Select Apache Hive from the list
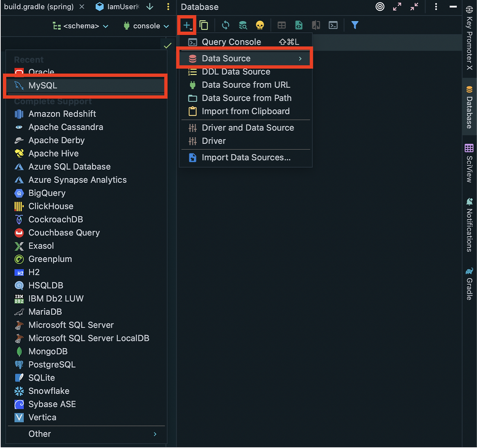This screenshot has height=448, width=477. point(86,154)
